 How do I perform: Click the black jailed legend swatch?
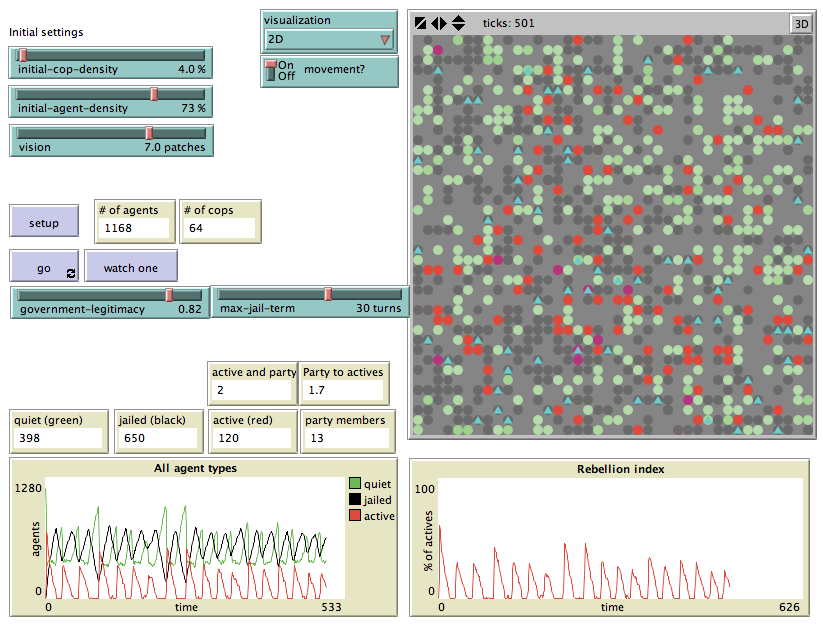click(355, 499)
